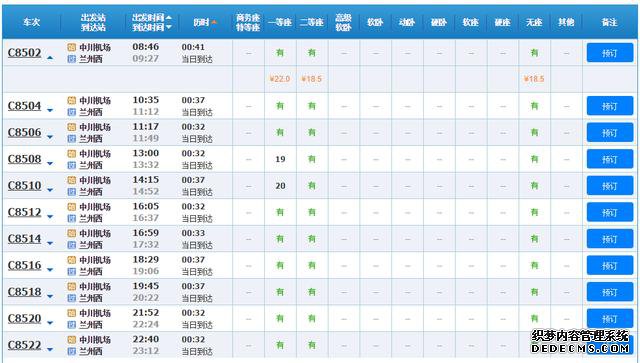Open train C8514 link
Viewport: 640px width, 363px height.
[x=24, y=238]
